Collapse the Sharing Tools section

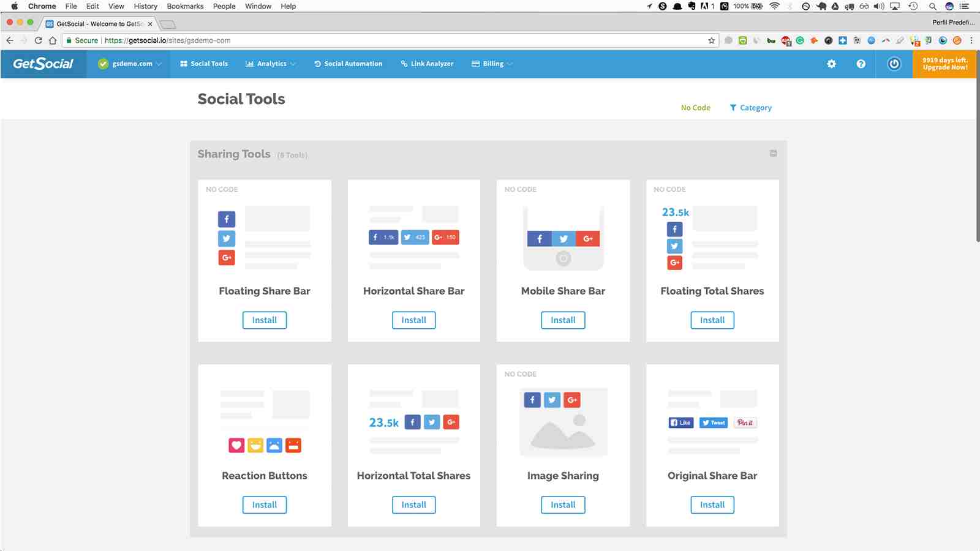773,153
